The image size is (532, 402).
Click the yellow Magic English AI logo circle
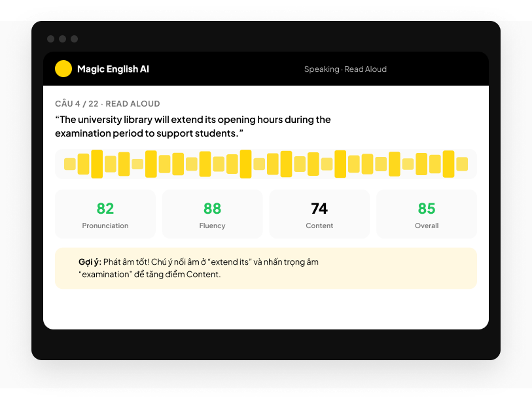[63, 69]
